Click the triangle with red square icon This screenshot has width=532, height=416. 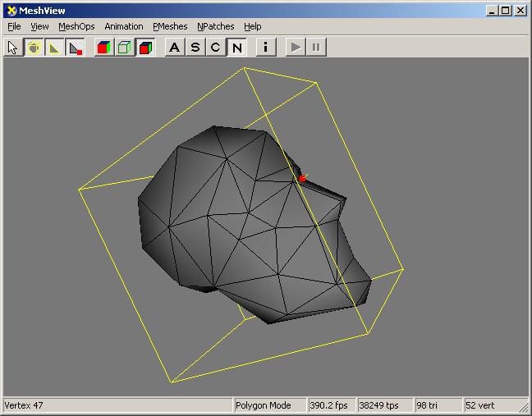(75, 47)
